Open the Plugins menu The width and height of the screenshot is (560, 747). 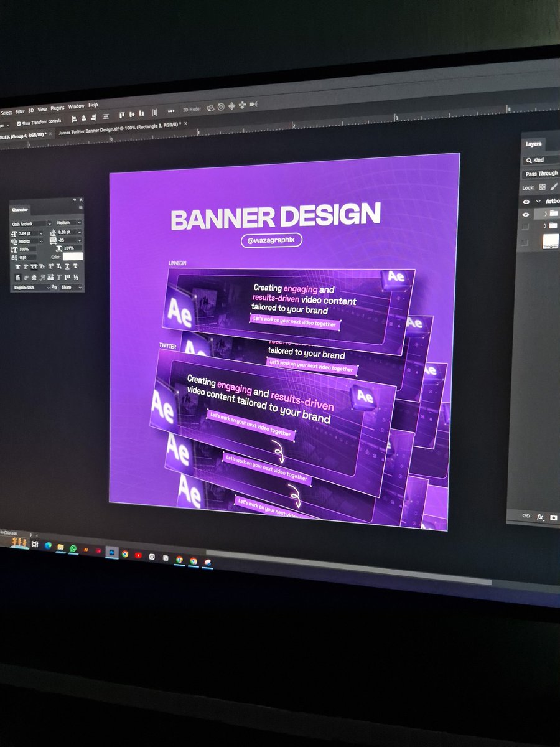click(x=57, y=108)
